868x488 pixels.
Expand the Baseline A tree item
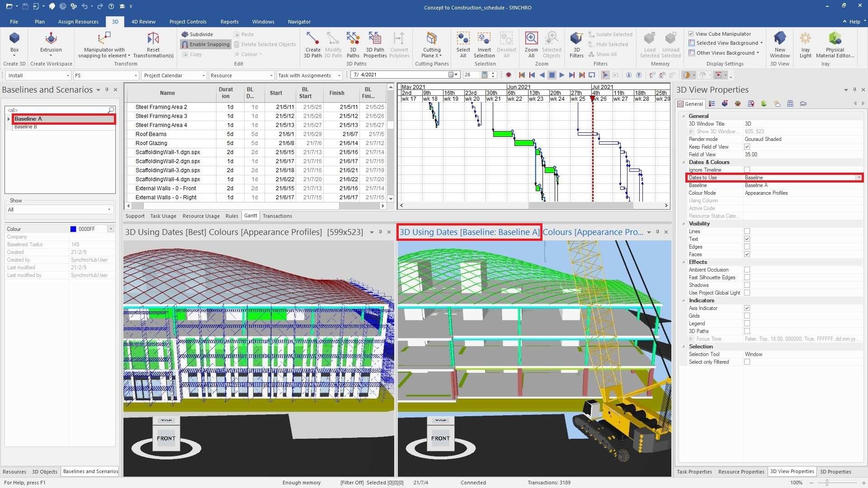[9, 119]
